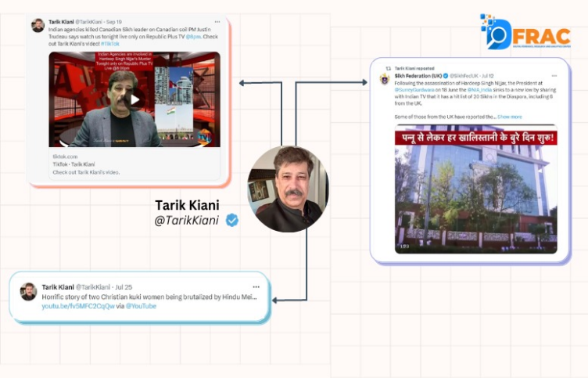This screenshot has width=588, height=378.
Task: Open the youtu.be/fv5MFC2CqQw link
Action: click(x=78, y=306)
